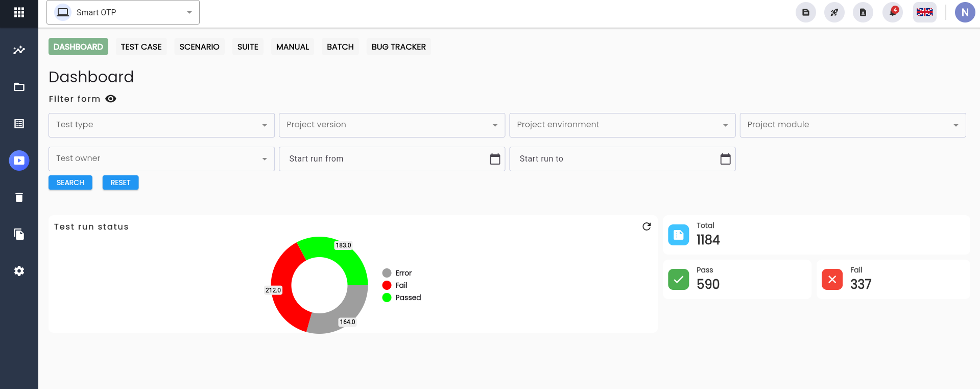Viewport: 980px width, 389px height.
Task: Refresh the Test run status chart
Action: coord(647,226)
